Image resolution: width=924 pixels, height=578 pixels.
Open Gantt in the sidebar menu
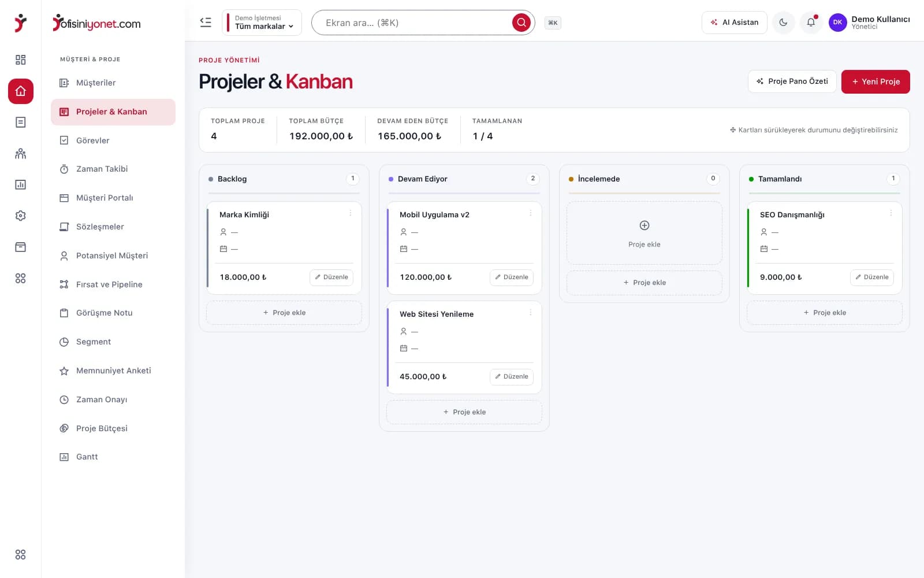(x=113, y=457)
